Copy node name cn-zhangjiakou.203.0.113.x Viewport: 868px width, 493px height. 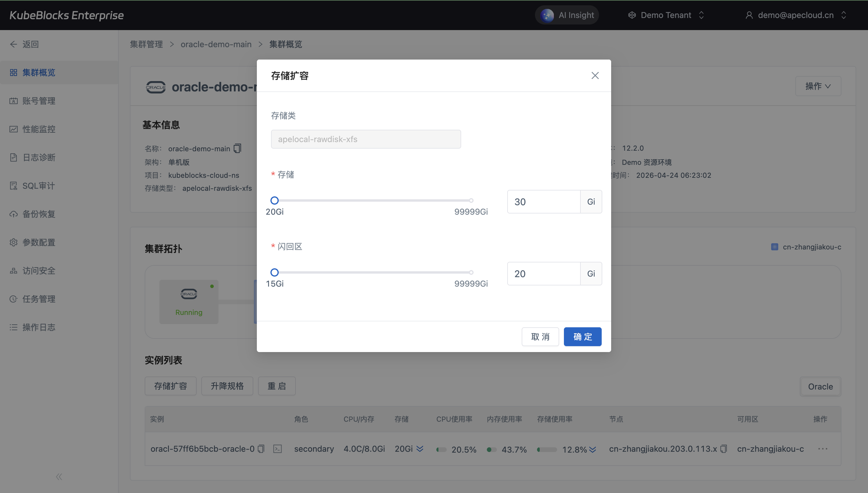click(724, 449)
